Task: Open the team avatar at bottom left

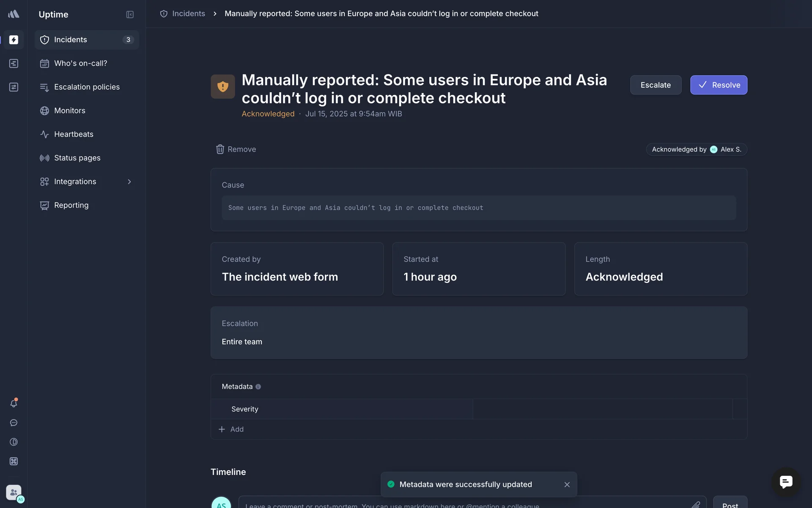Action: 14,493
